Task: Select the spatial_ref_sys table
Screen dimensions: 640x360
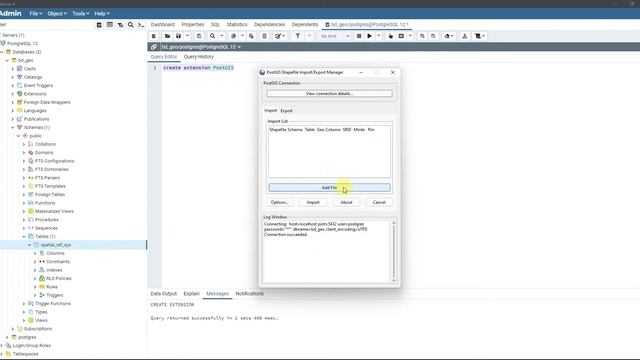Action: pos(56,245)
